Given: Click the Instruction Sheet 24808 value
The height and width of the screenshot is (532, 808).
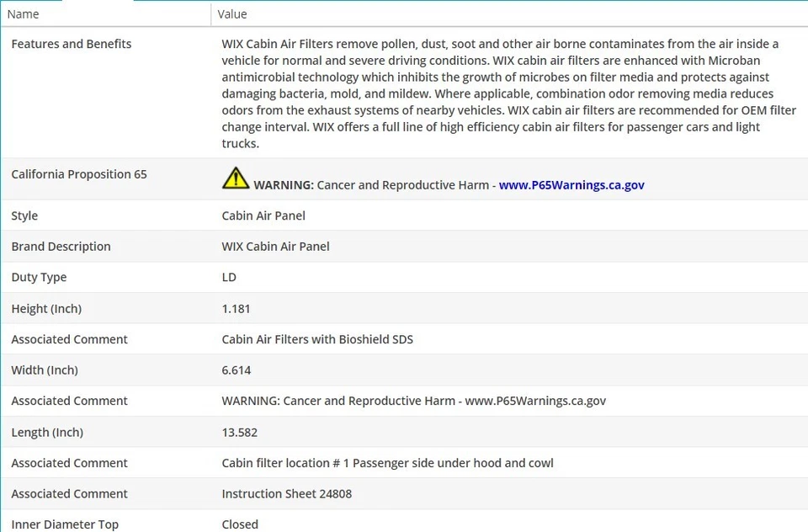Looking at the screenshot, I should coord(287,494).
